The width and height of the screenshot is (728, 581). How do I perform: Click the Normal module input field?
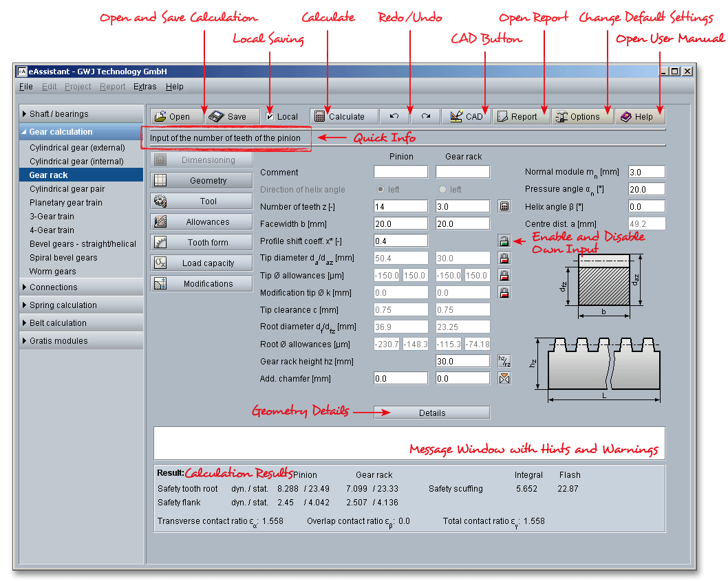click(x=646, y=172)
